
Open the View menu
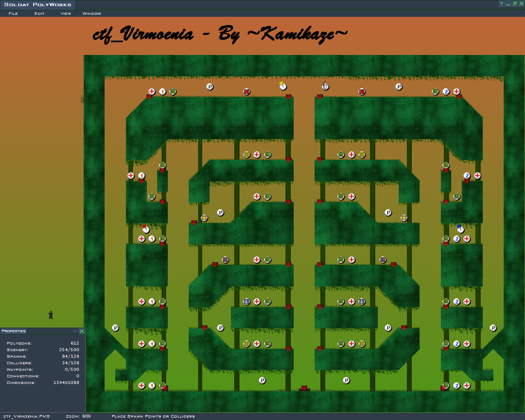coord(66,14)
